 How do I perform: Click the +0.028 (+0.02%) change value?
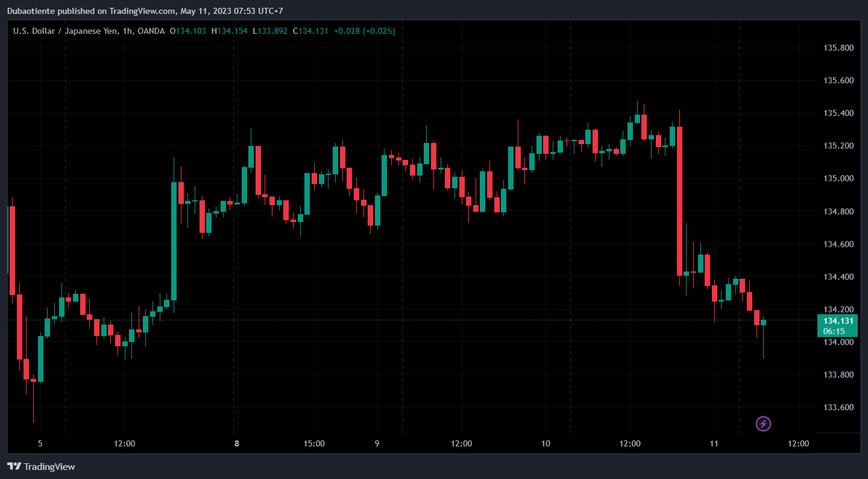click(x=364, y=31)
